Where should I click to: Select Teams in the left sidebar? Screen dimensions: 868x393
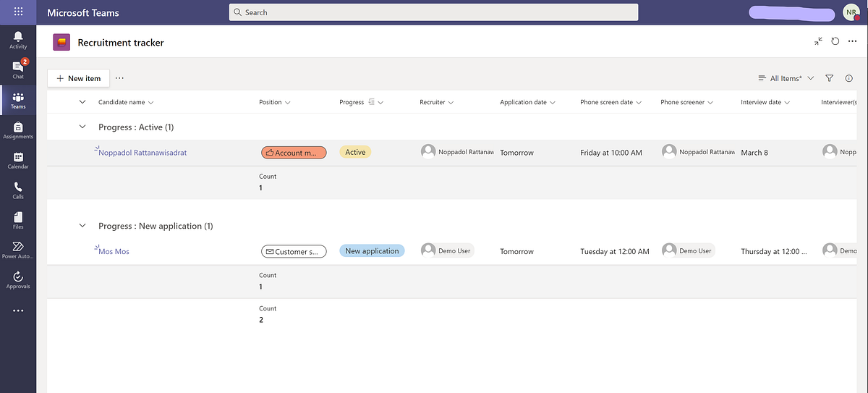[x=18, y=101]
